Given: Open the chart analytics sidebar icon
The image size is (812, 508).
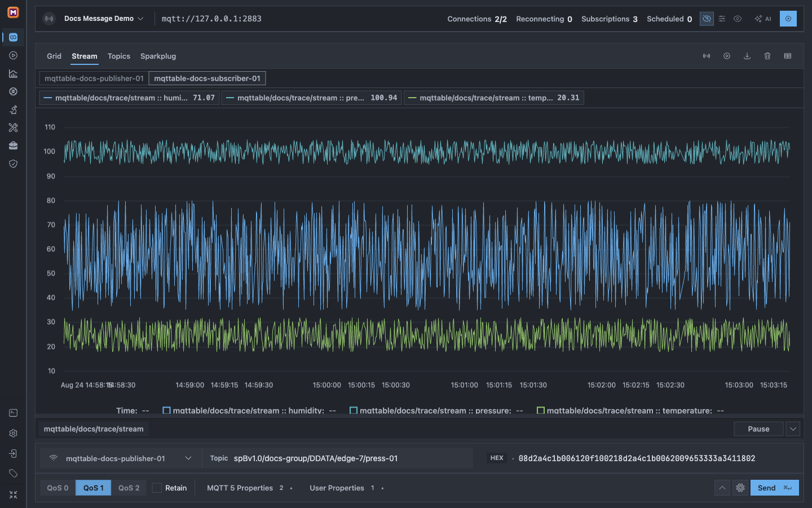Looking at the screenshot, I should pyautogui.click(x=13, y=73).
